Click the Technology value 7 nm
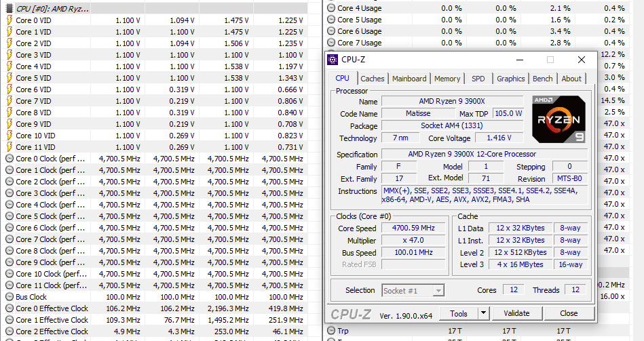 click(x=400, y=138)
